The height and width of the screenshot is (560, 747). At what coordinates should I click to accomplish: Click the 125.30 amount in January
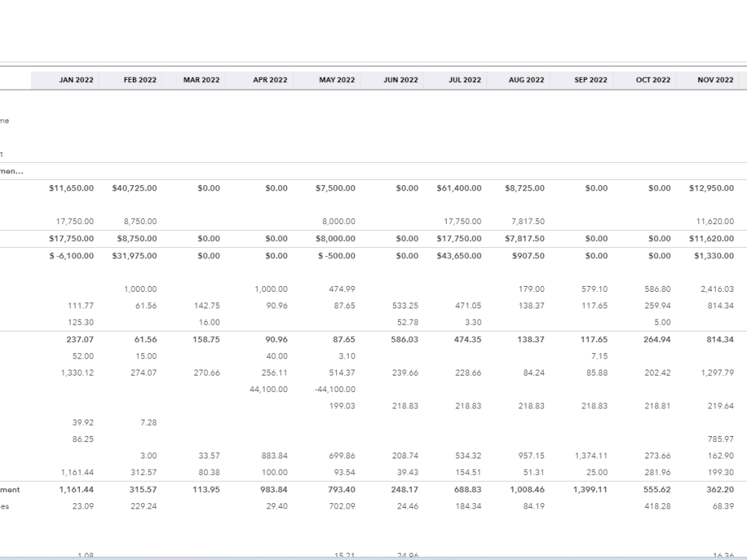(81, 323)
